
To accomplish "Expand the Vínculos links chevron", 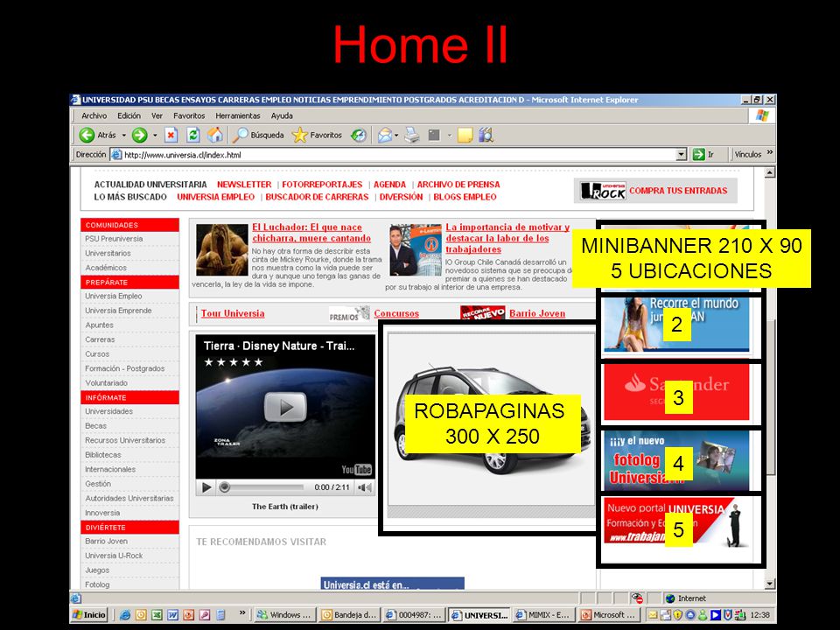I will click(x=770, y=152).
